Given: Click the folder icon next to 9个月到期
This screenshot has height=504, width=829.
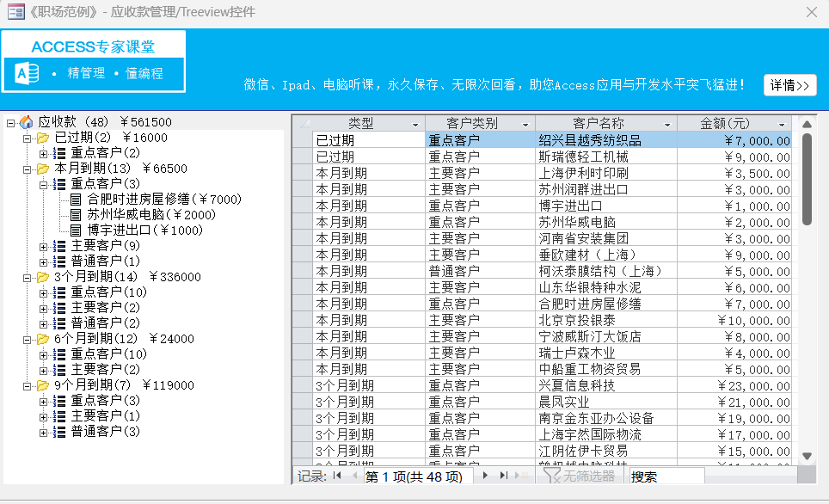Looking at the screenshot, I should click(43, 385).
